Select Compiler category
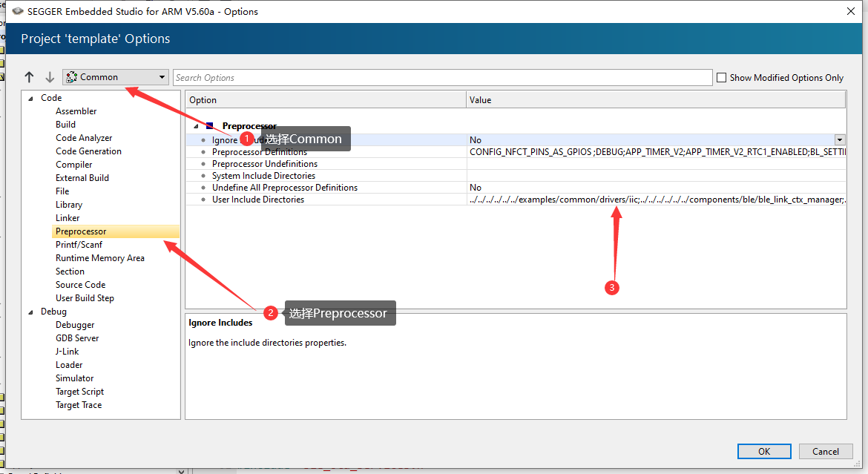Image resolution: width=868 pixels, height=474 pixels. (x=73, y=165)
